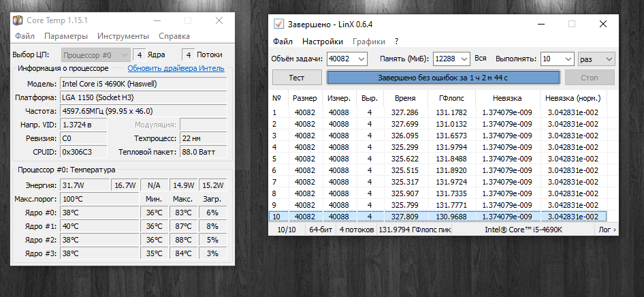Open the ? help menu in LinX
The image size is (644, 297).
(x=396, y=42)
